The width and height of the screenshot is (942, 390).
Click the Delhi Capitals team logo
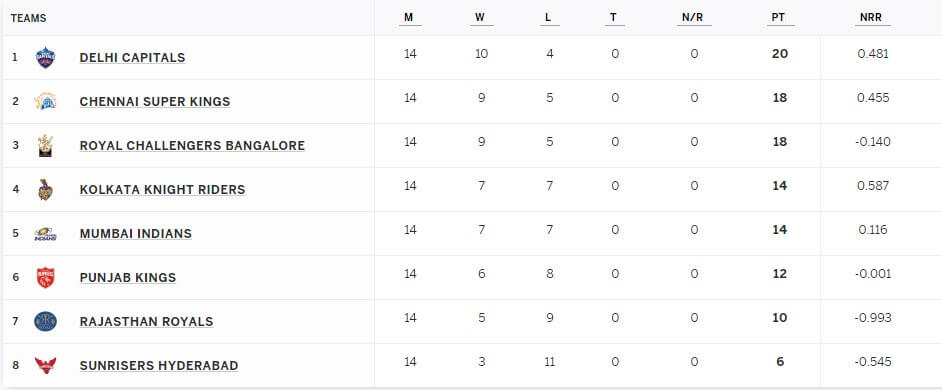pyautogui.click(x=45, y=58)
